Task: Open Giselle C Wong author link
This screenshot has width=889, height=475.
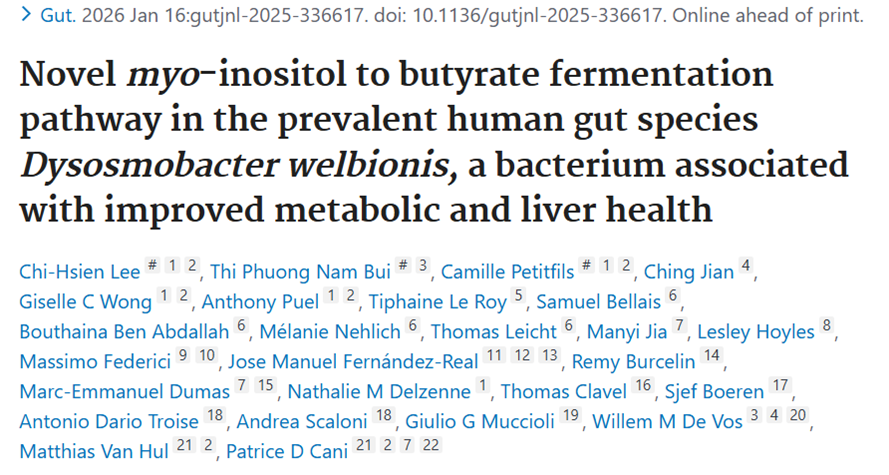Action: point(85,301)
